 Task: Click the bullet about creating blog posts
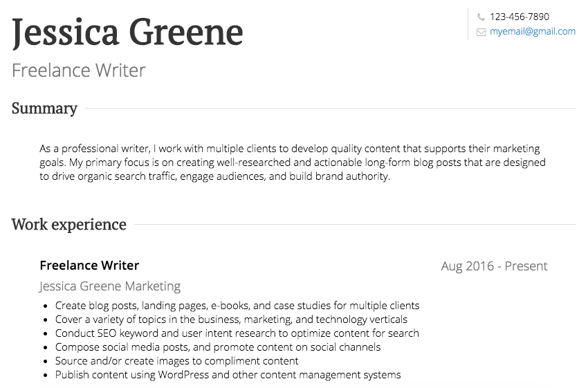click(x=237, y=306)
